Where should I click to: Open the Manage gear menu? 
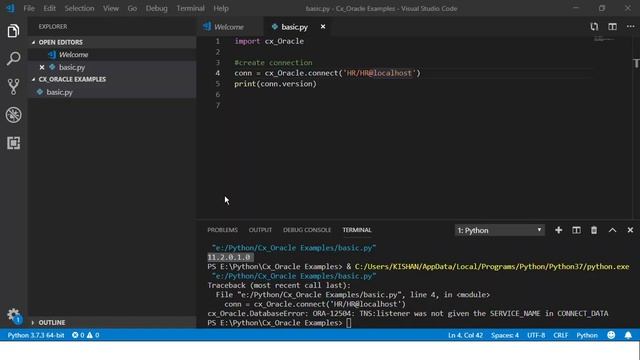click(x=13, y=315)
